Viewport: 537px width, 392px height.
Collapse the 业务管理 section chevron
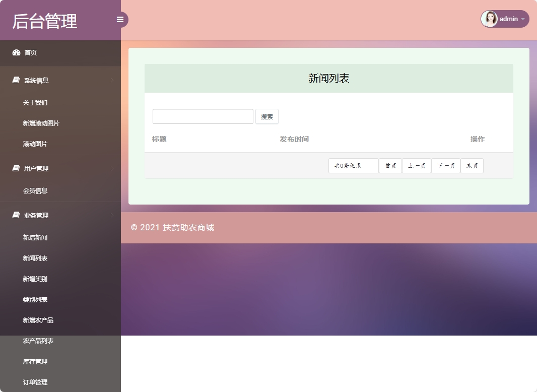point(112,215)
